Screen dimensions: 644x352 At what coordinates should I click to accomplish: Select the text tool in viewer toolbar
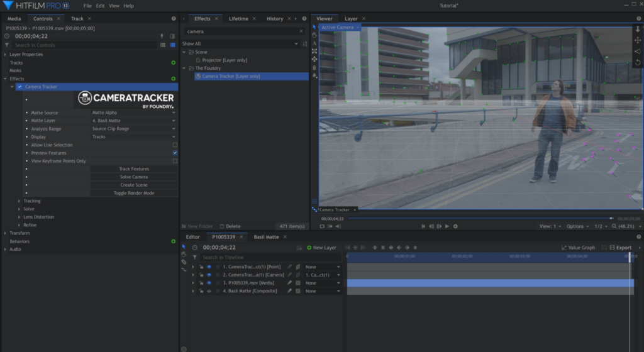(314, 43)
